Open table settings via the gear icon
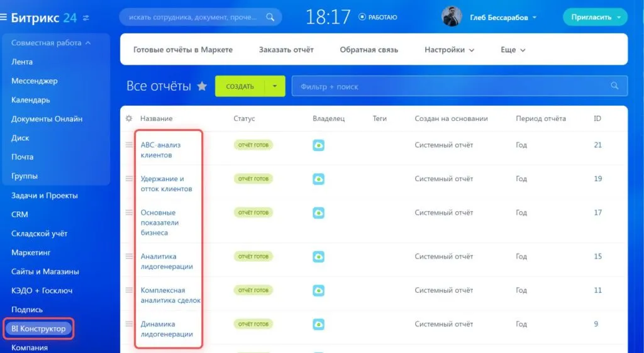Viewport: 644px width, 353px height. (x=129, y=118)
